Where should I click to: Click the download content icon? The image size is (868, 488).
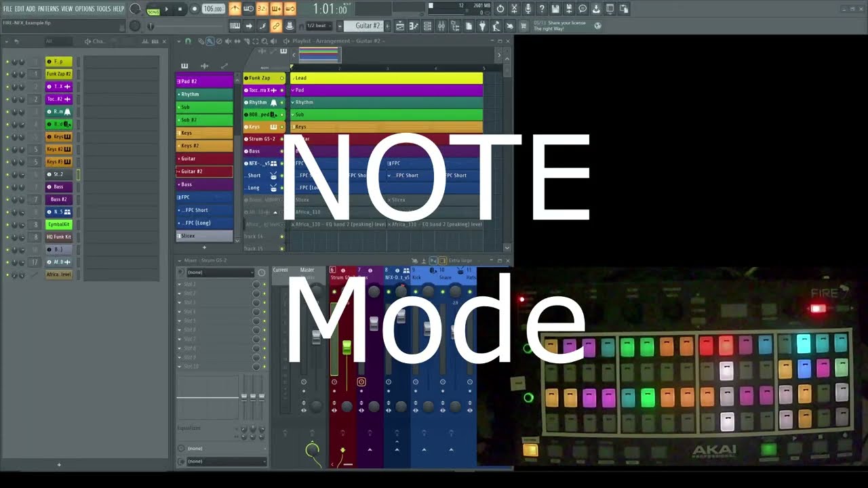(x=596, y=9)
